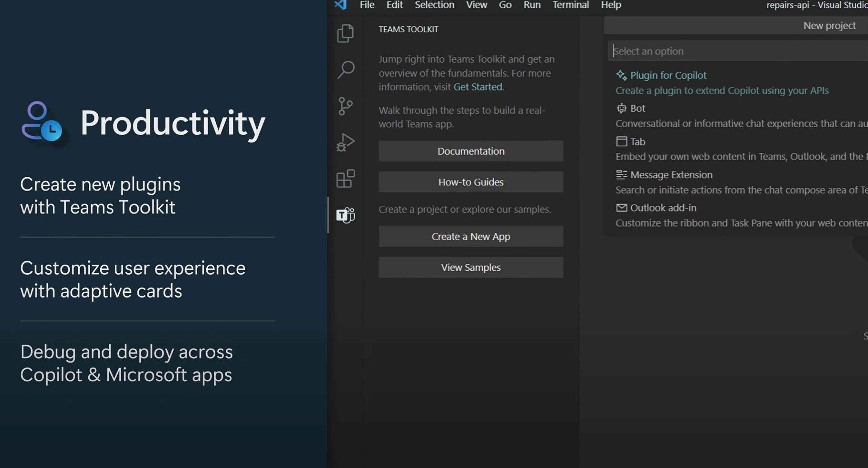The height and width of the screenshot is (468, 868).
Task: Click the Productivity person-clock icon
Action: click(x=42, y=121)
